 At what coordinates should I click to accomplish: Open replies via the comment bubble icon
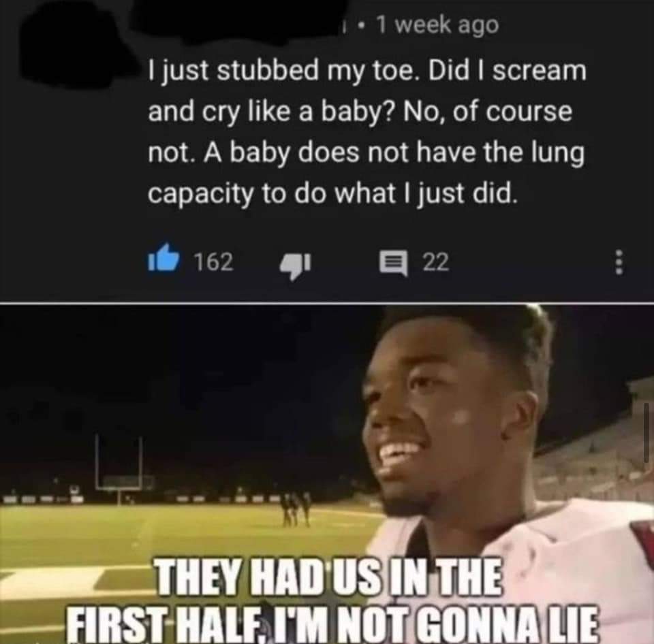[393, 263]
